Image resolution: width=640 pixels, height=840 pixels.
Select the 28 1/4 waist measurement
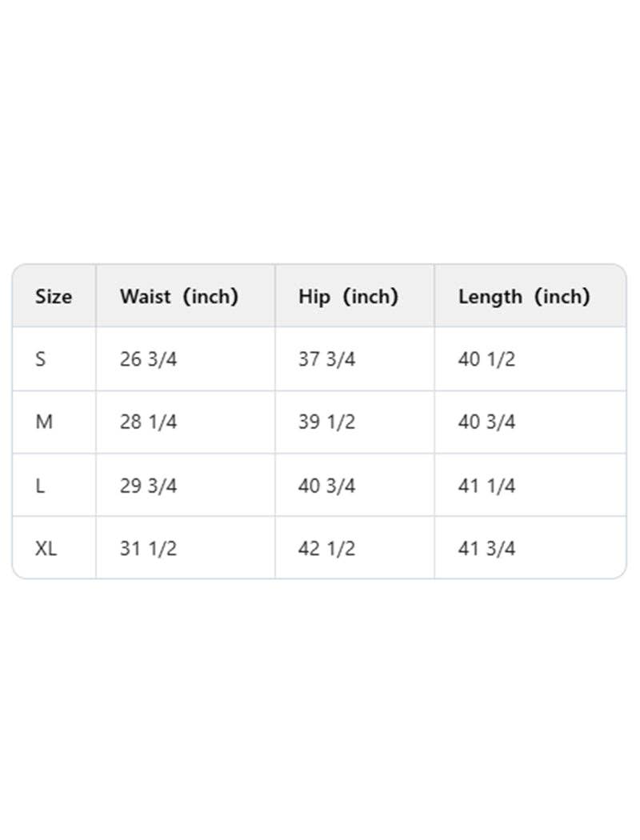click(148, 422)
